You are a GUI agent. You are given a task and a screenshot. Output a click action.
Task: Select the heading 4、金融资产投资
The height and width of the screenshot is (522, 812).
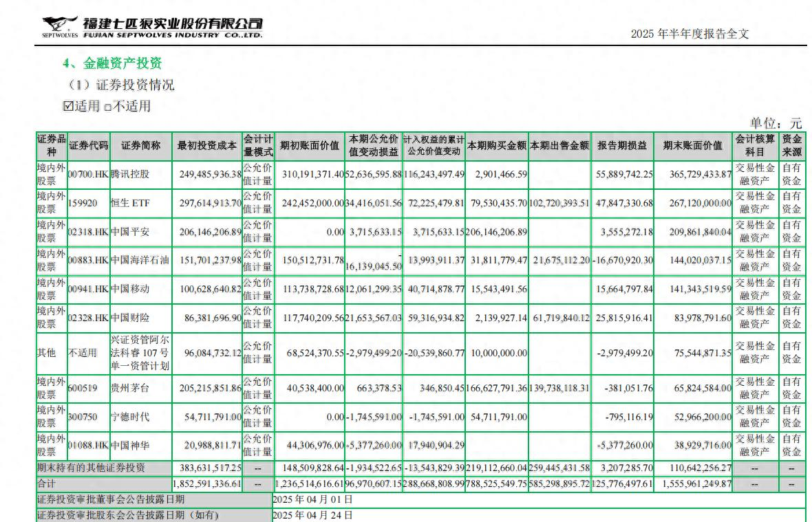(x=112, y=63)
